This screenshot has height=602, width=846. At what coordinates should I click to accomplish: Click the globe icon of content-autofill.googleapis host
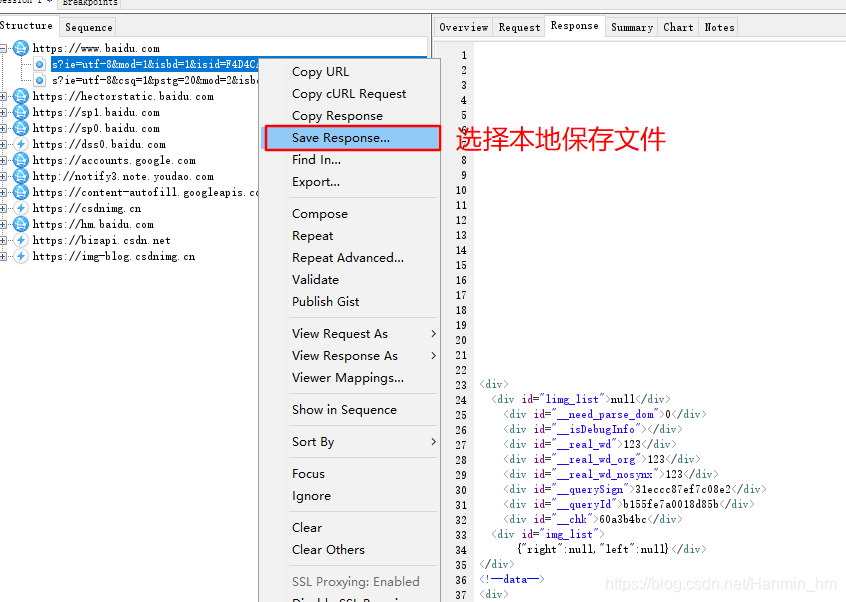coord(21,192)
